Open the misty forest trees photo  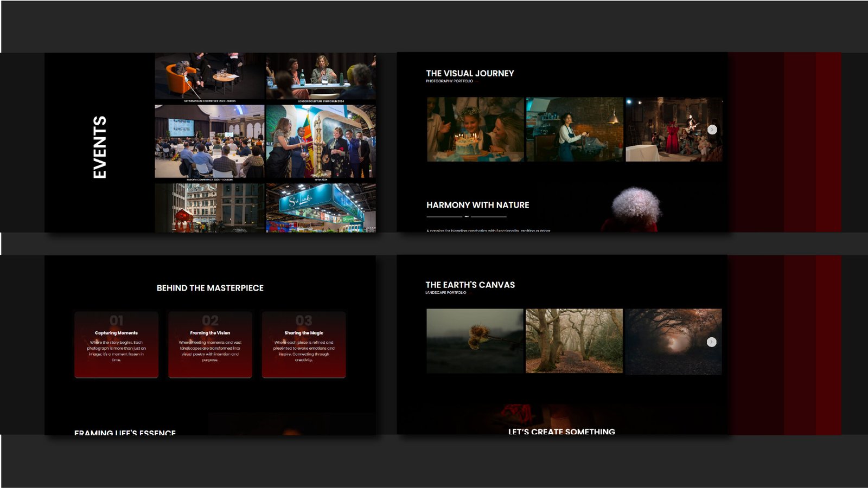click(574, 341)
